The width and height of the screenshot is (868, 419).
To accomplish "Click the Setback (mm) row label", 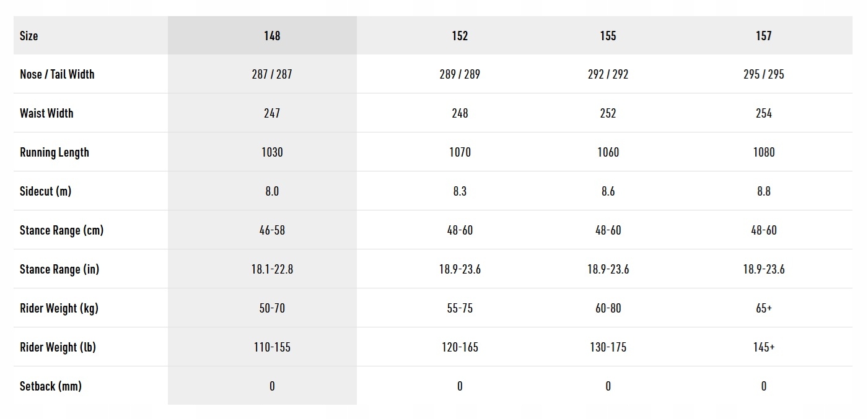I will 51,386.
